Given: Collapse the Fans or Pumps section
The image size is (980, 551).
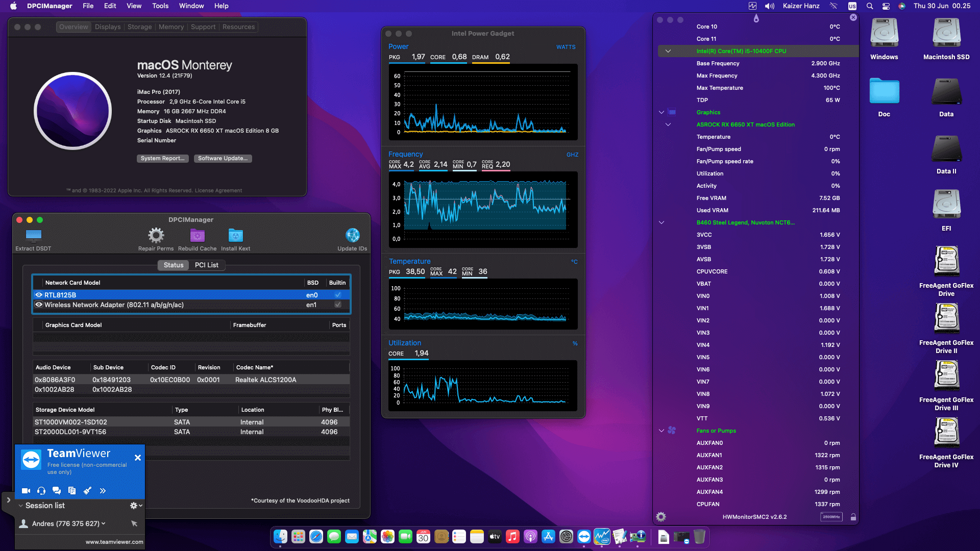Looking at the screenshot, I should coord(661,431).
